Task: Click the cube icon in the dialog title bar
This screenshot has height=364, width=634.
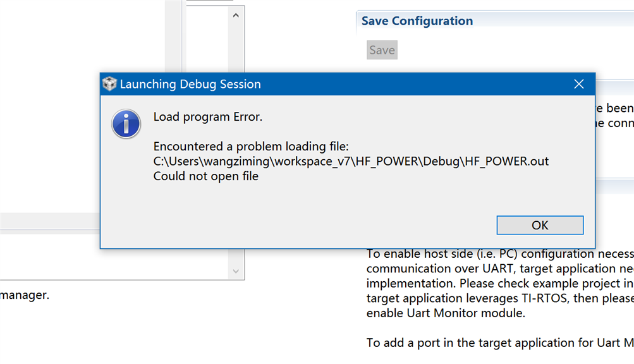Action: pos(110,84)
